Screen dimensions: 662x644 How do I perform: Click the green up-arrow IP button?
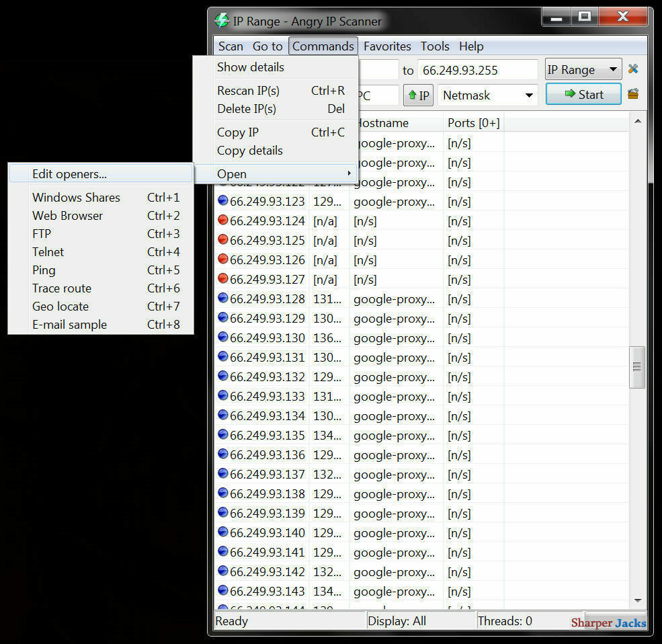click(x=419, y=95)
